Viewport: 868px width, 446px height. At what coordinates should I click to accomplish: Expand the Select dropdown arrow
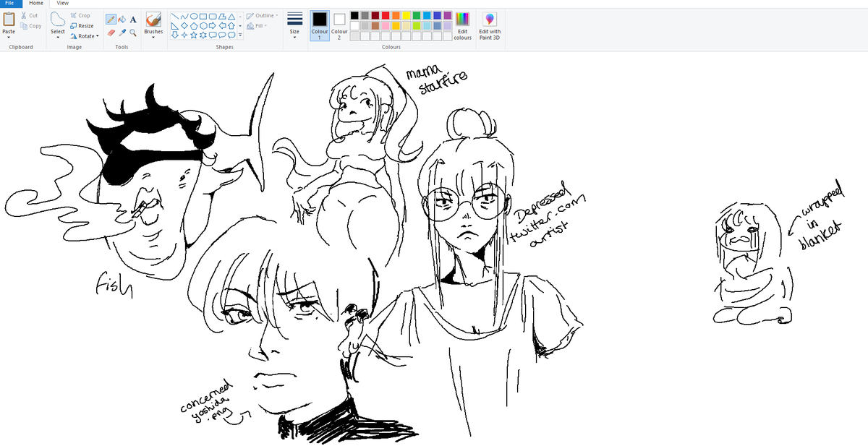tap(58, 37)
